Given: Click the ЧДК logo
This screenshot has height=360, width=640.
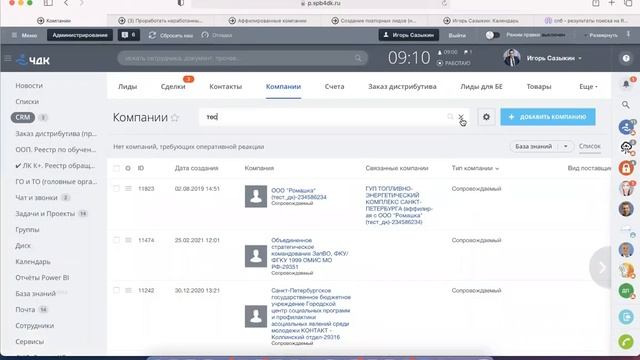Looking at the screenshot, I should click(x=33, y=60).
